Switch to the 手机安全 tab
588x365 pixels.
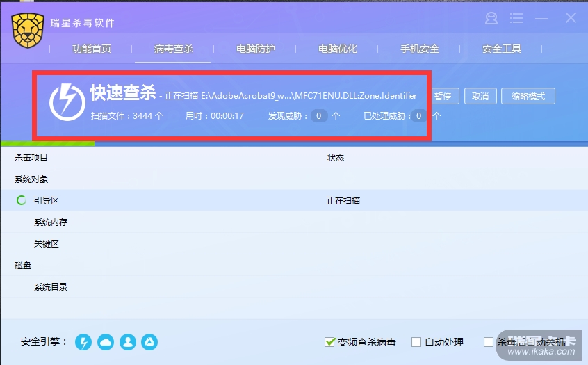420,49
